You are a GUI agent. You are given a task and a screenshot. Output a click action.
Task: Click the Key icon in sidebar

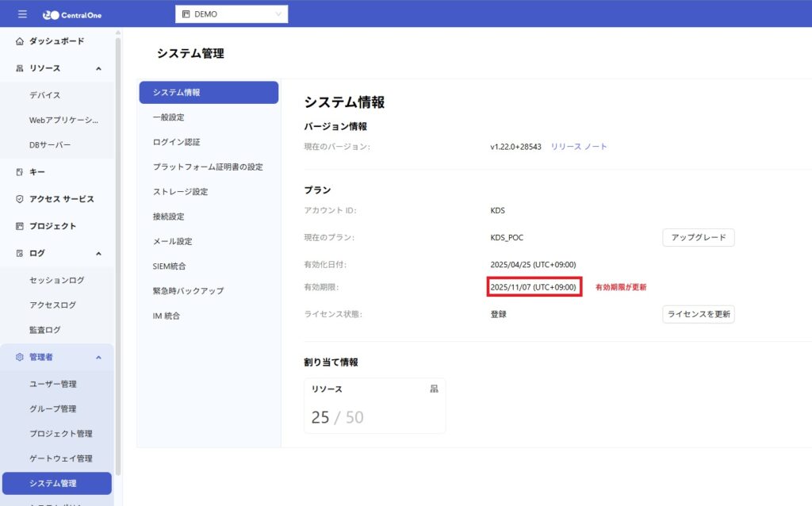tap(20, 172)
